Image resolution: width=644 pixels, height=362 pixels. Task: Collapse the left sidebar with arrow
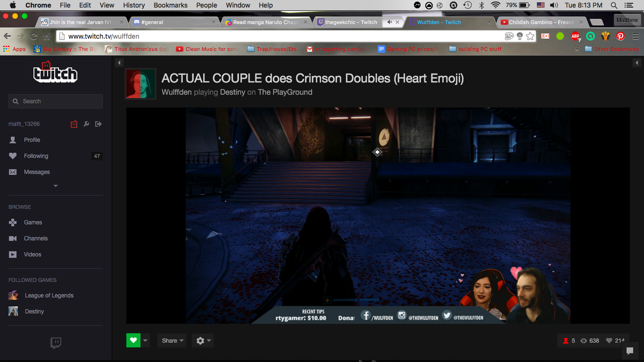119,63
